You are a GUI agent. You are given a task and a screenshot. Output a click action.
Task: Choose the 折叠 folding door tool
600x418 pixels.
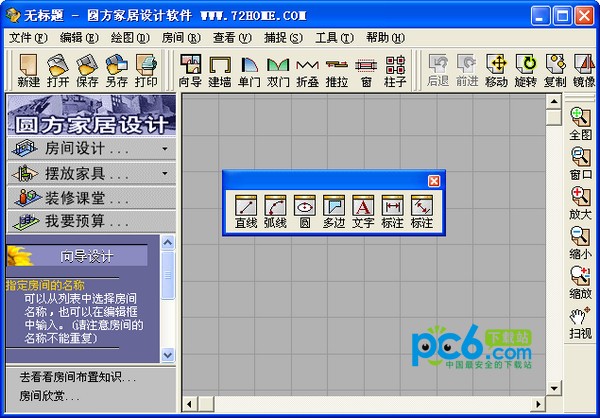tap(308, 70)
